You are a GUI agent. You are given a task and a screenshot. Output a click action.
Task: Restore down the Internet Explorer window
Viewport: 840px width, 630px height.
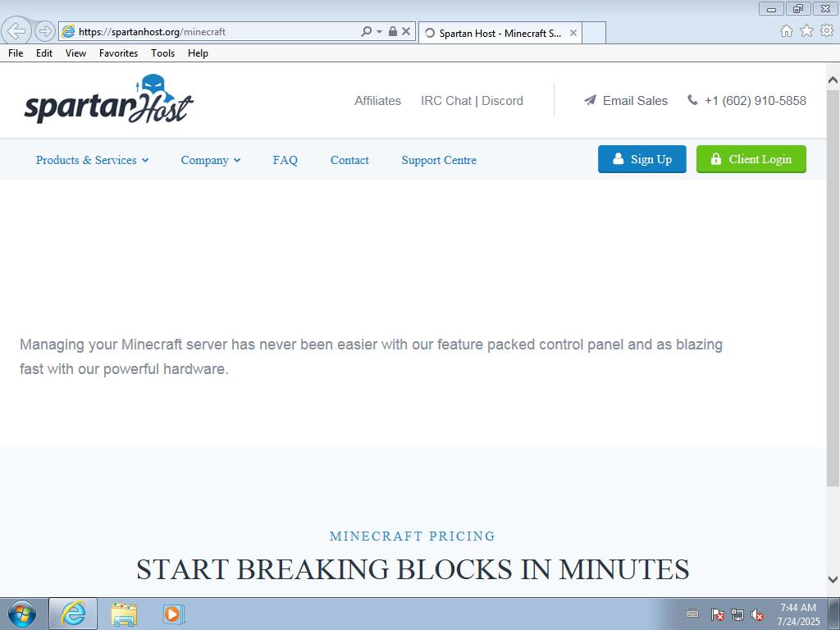pos(798,8)
